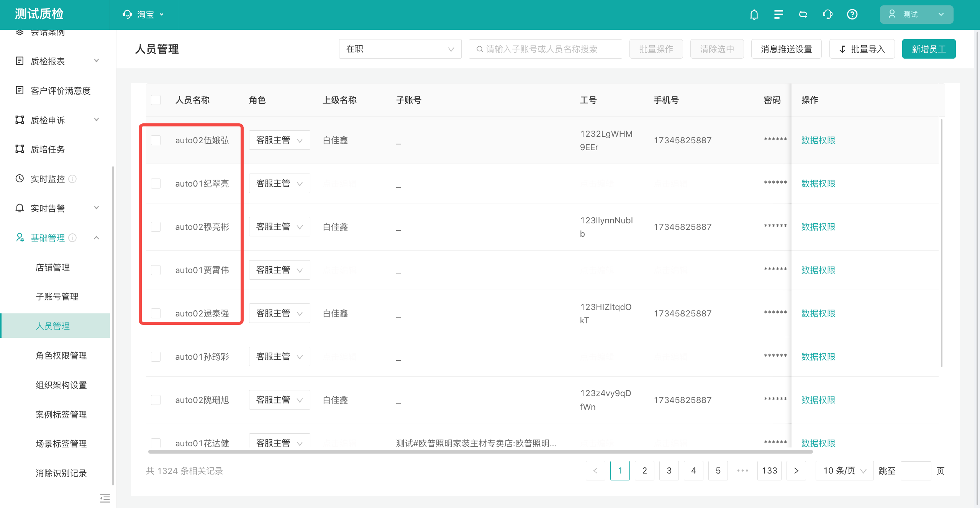This screenshot has width=980, height=508.
Task: Focus the 子账号或人员名称 search field
Action: click(x=545, y=49)
